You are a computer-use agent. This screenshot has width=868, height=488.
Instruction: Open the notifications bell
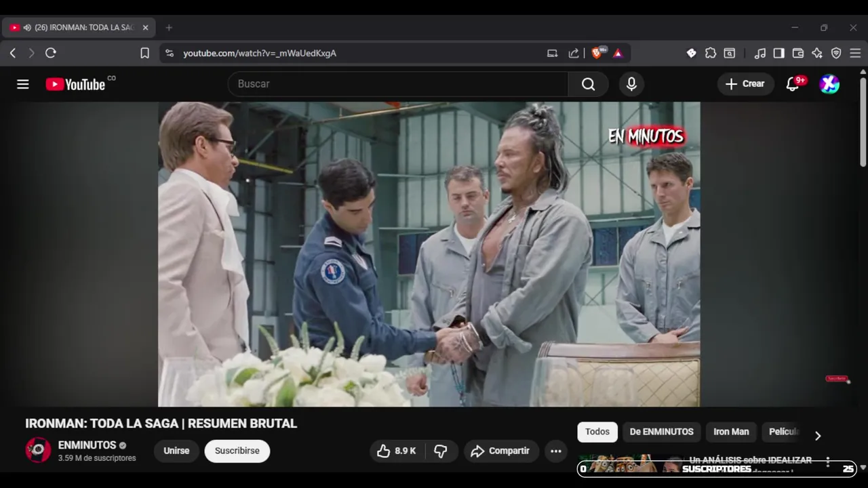pyautogui.click(x=792, y=84)
